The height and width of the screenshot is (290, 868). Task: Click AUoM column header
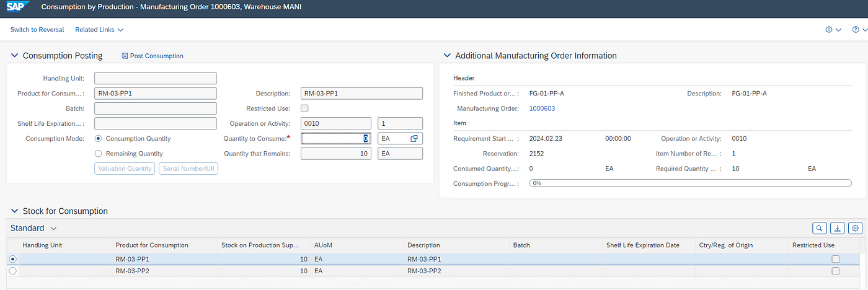356,245
